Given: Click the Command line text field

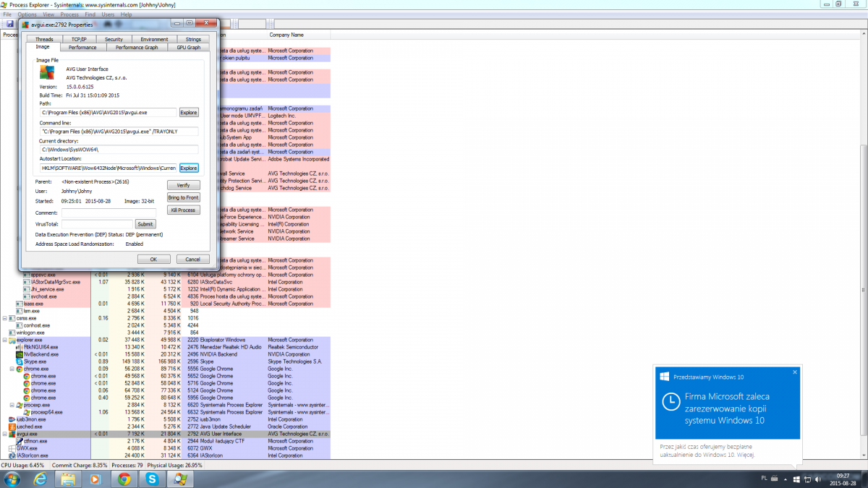Looking at the screenshot, I should coord(119,131).
